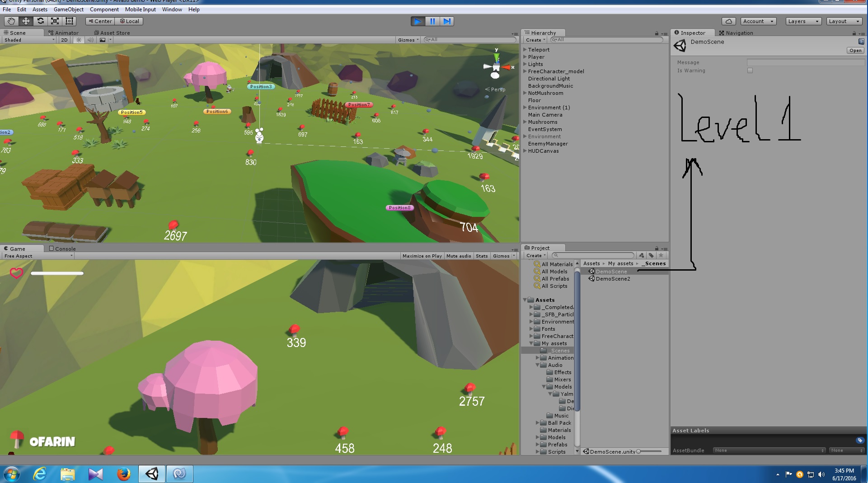
Task: Switch to the Console tab
Action: tap(62, 249)
